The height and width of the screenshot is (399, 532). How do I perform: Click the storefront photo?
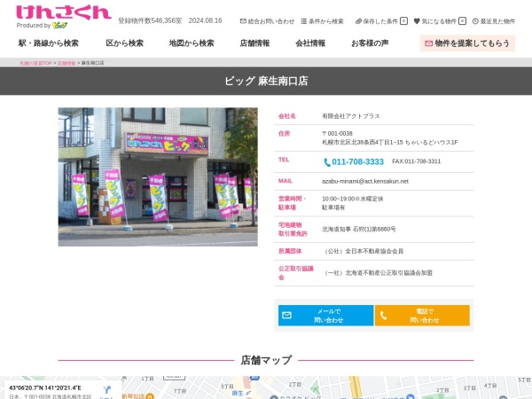coord(158,176)
